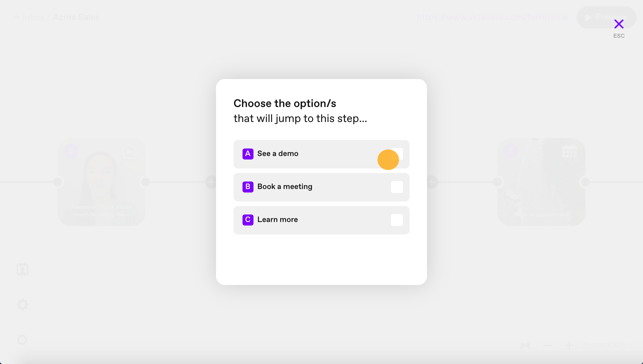Click the Preview button
Image resolution: width=643 pixels, height=364 pixels.
pyautogui.click(x=606, y=17)
